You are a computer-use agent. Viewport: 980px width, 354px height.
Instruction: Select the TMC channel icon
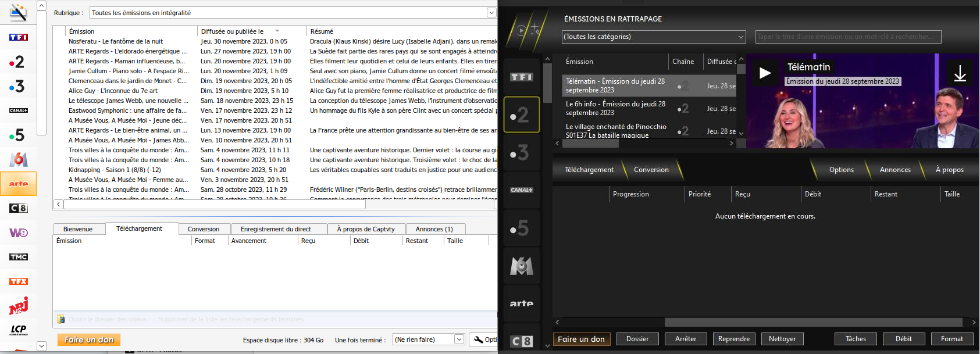tap(19, 257)
